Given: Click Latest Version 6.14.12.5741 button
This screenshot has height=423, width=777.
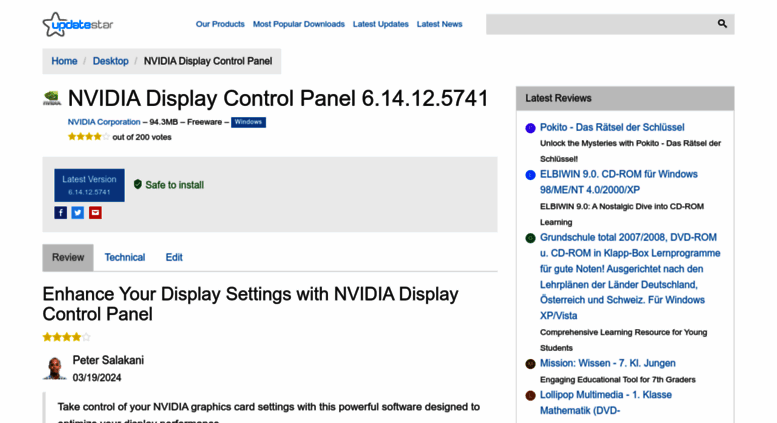Looking at the screenshot, I should coord(89,185).
